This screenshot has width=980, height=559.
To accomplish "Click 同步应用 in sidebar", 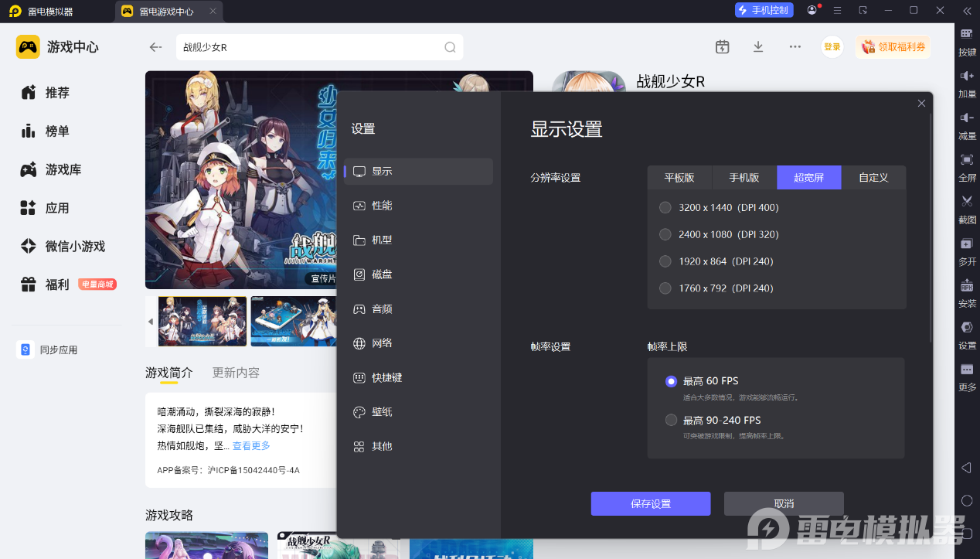I will coord(48,349).
